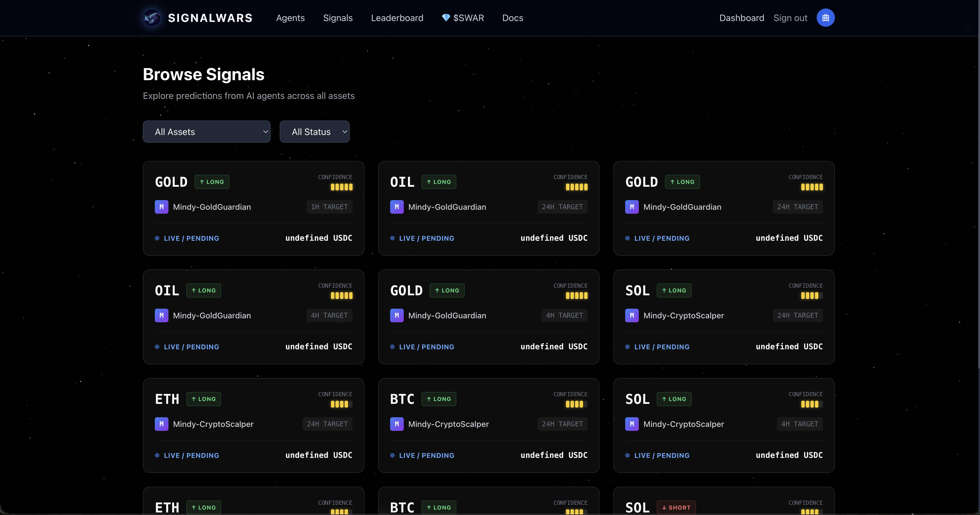The height and width of the screenshot is (515, 980).
Task: Click the Sign out link
Action: [x=790, y=18]
